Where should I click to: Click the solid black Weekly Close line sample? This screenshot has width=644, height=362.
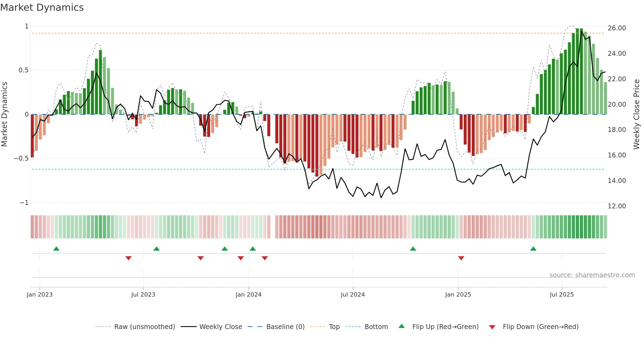pos(189,327)
